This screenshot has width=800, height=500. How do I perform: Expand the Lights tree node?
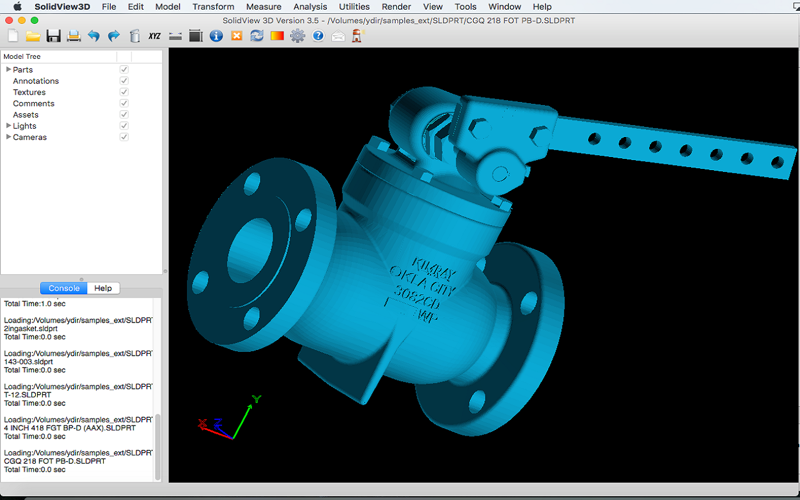point(8,126)
